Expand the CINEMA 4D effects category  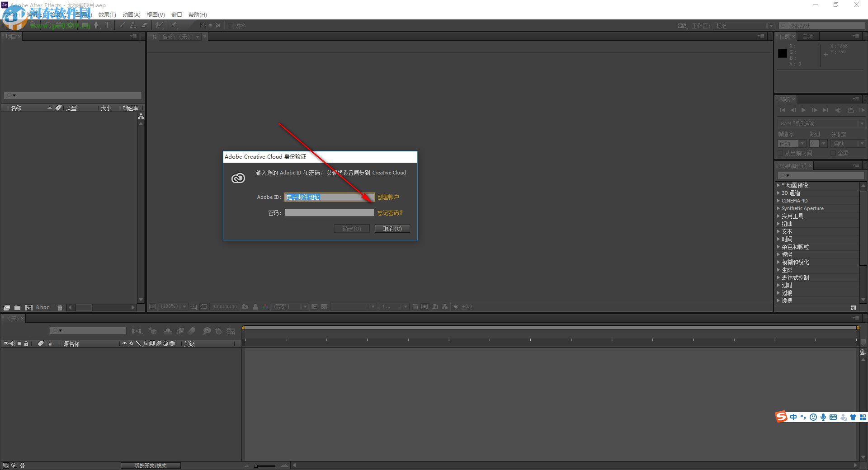[x=778, y=201]
